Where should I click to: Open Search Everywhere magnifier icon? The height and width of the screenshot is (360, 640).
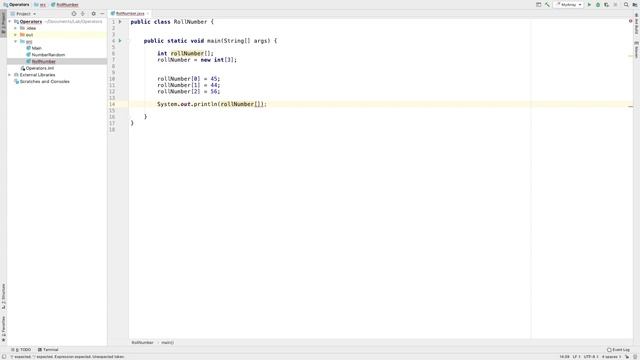[626, 4]
